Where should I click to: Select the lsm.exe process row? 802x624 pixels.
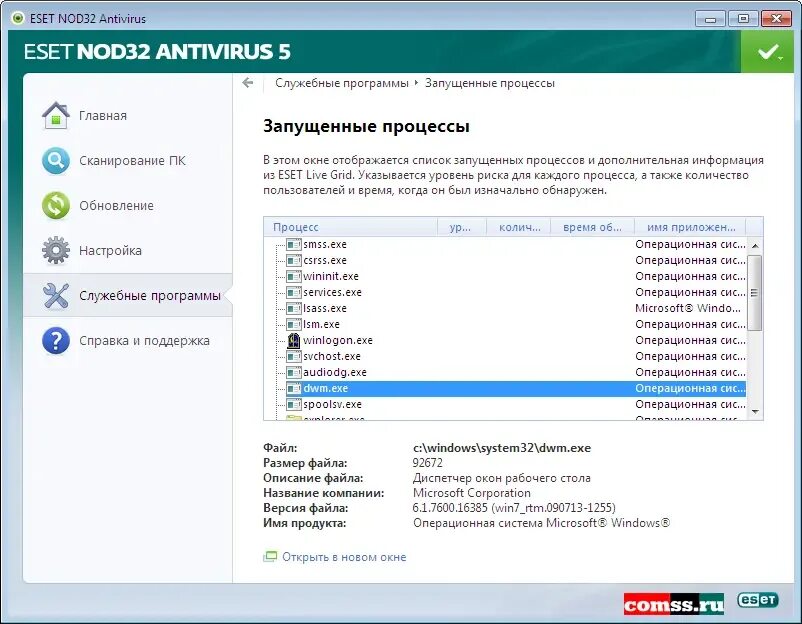[505, 324]
